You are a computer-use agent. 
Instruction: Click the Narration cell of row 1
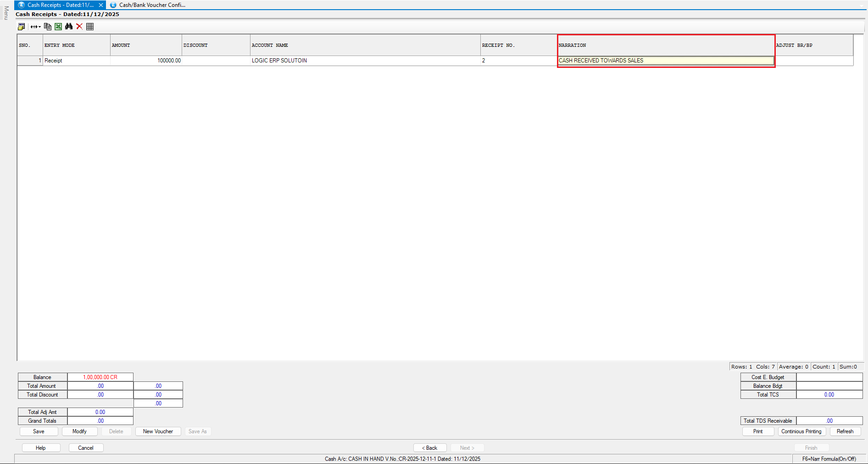[x=665, y=61]
